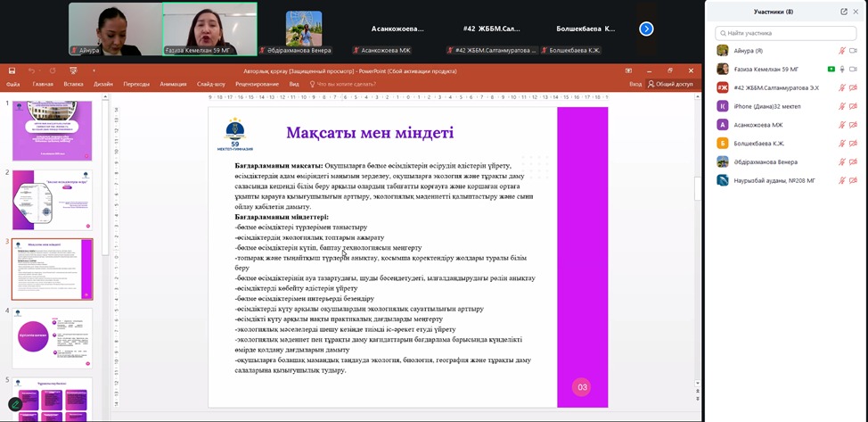This screenshot has height=422, width=868.
Task: Toggle Айнура's camera icon in list
Action: [854, 51]
